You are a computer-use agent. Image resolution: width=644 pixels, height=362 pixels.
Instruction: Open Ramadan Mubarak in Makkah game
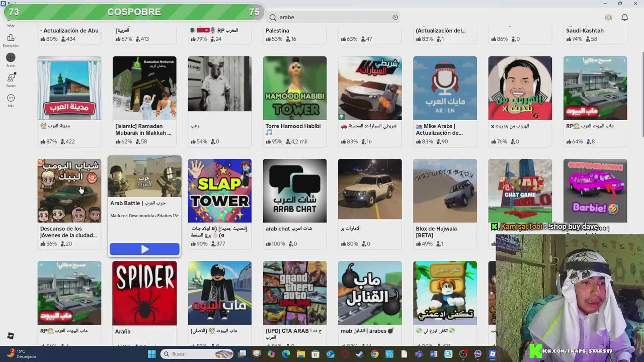click(x=144, y=88)
